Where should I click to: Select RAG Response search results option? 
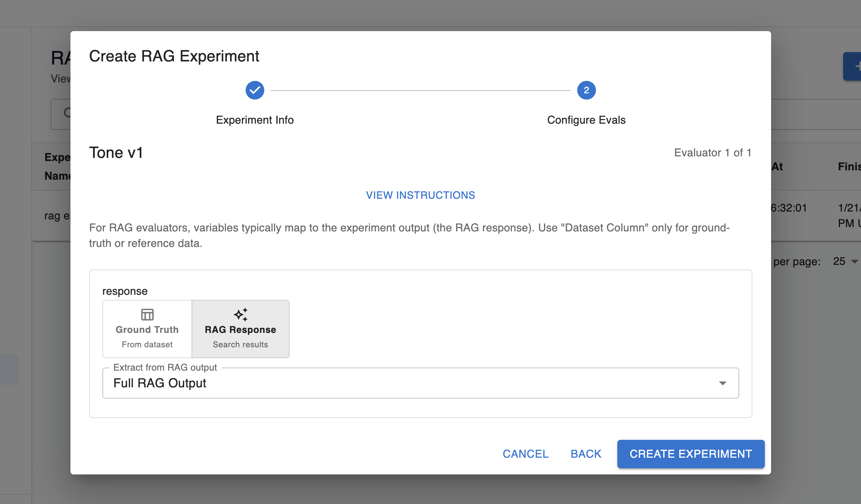[241, 329]
